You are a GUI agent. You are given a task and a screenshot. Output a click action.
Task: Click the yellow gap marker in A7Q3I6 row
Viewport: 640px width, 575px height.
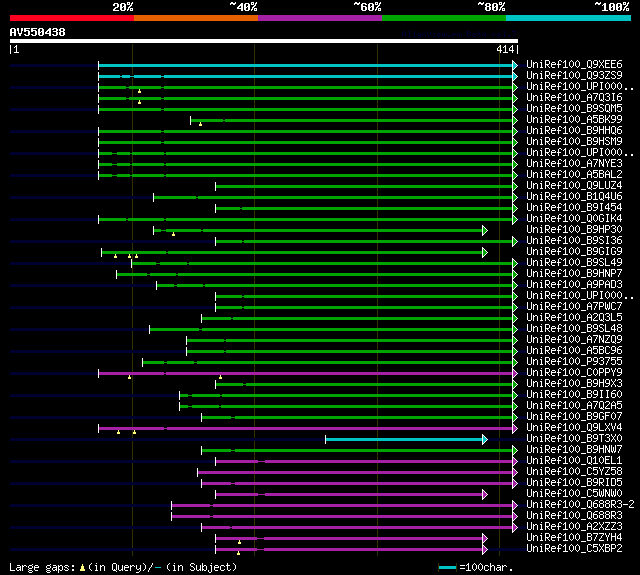click(x=140, y=102)
